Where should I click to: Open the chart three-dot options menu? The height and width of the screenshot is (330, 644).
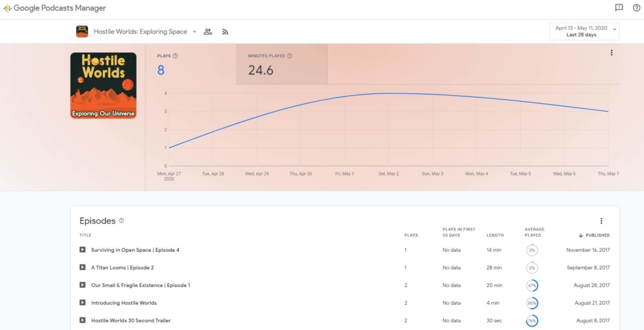[611, 53]
